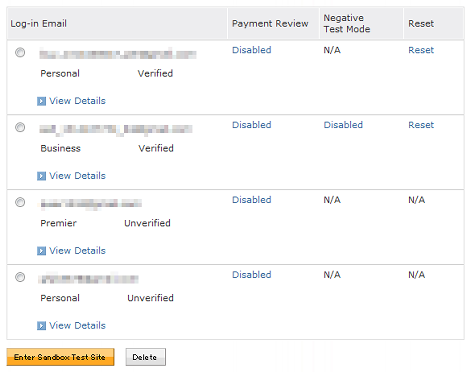This screenshot has width=470, height=372.
Task: Click arrow icon beside first View Details
Action: click(41, 101)
